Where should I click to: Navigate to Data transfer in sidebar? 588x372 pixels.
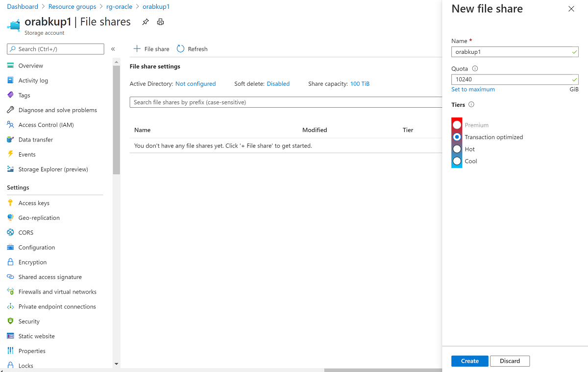point(36,139)
